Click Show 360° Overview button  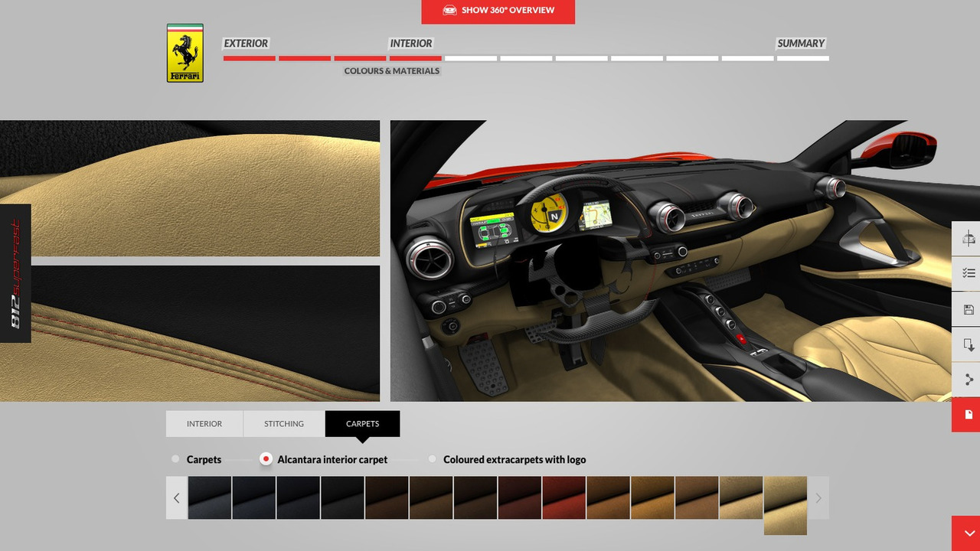pyautogui.click(x=498, y=11)
